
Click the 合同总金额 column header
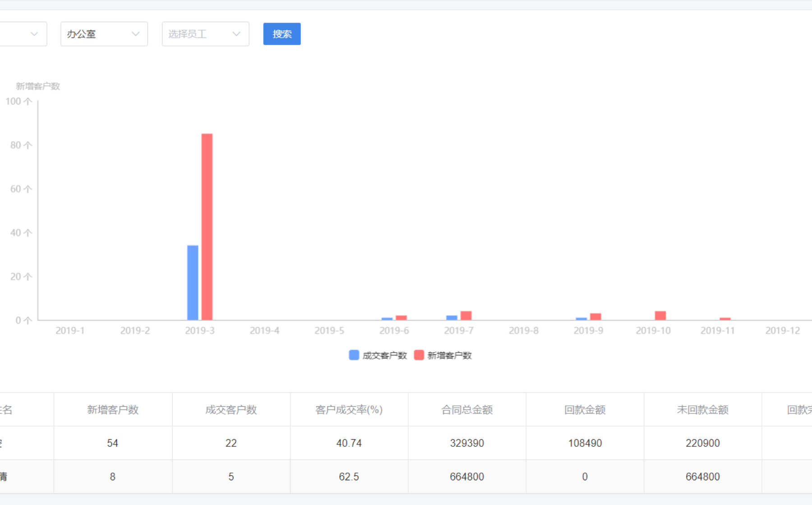[467, 409]
